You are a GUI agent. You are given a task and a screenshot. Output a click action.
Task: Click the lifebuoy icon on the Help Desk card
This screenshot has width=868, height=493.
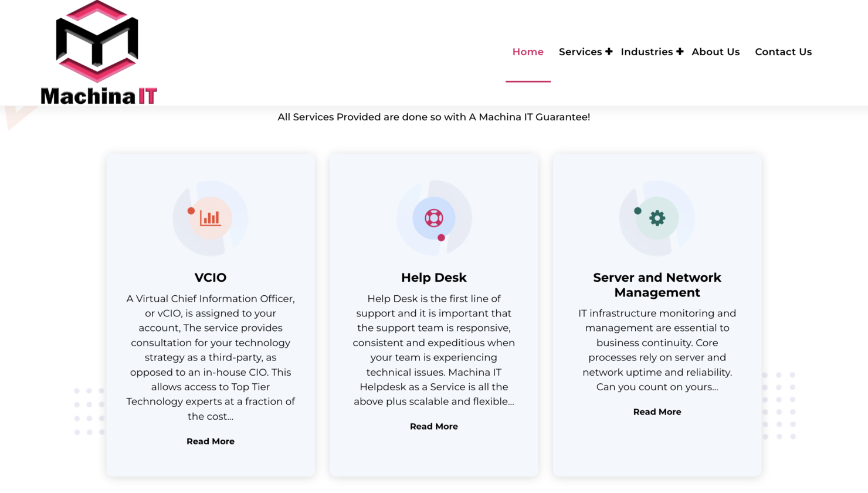pyautogui.click(x=434, y=217)
